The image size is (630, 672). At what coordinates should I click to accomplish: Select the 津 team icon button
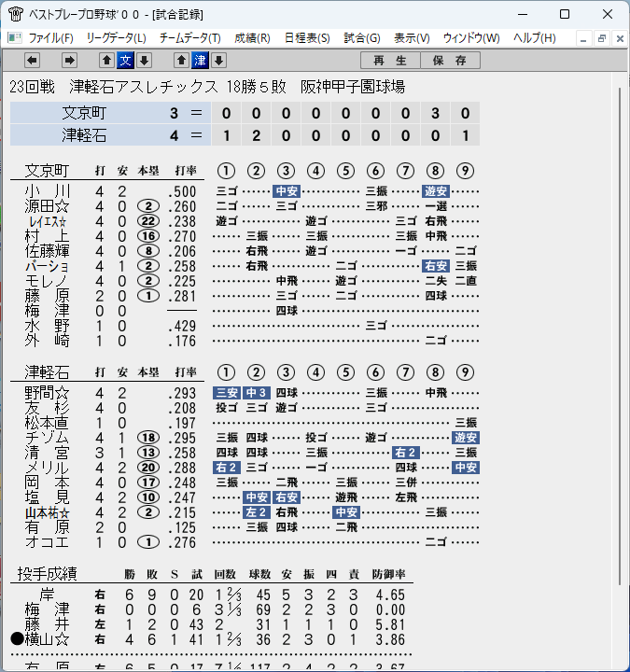pos(200,61)
